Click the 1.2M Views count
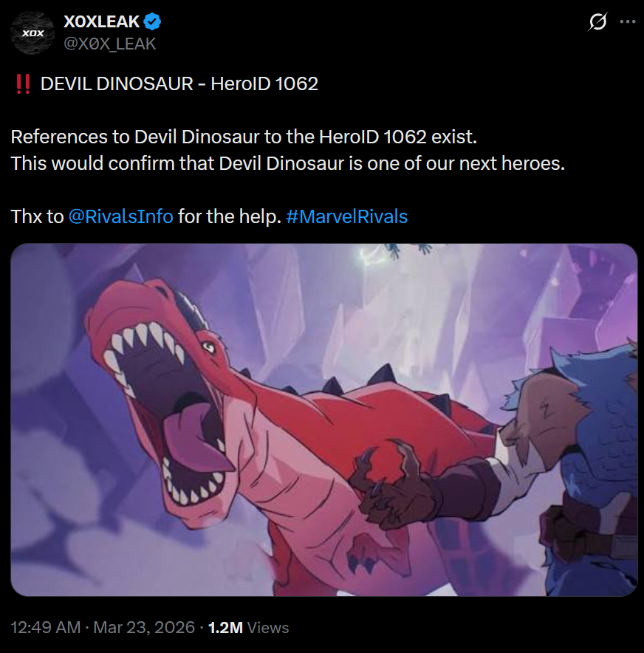Image resolution: width=644 pixels, height=653 pixels. pos(248,628)
